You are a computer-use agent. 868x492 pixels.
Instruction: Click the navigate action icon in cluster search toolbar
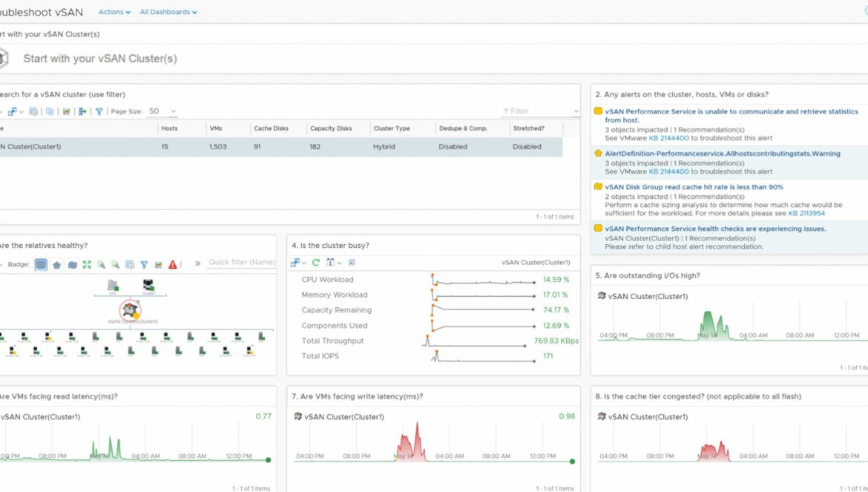[12, 111]
